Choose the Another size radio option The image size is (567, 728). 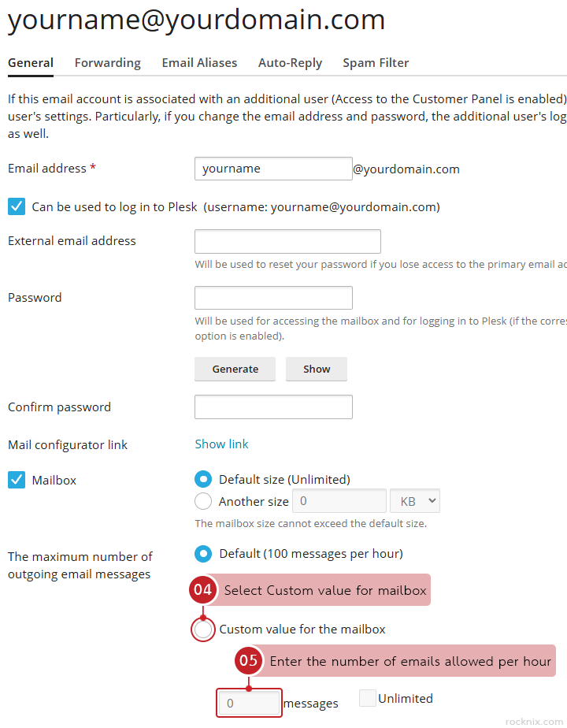coord(203,501)
